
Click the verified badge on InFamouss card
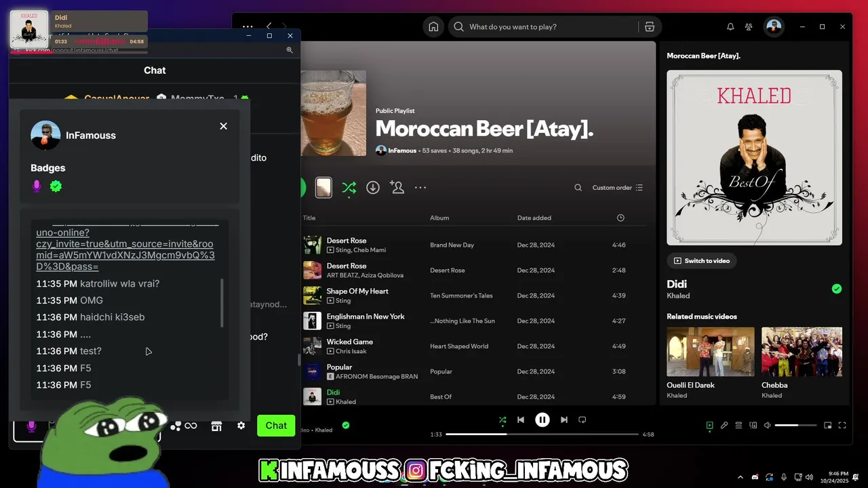click(56, 186)
